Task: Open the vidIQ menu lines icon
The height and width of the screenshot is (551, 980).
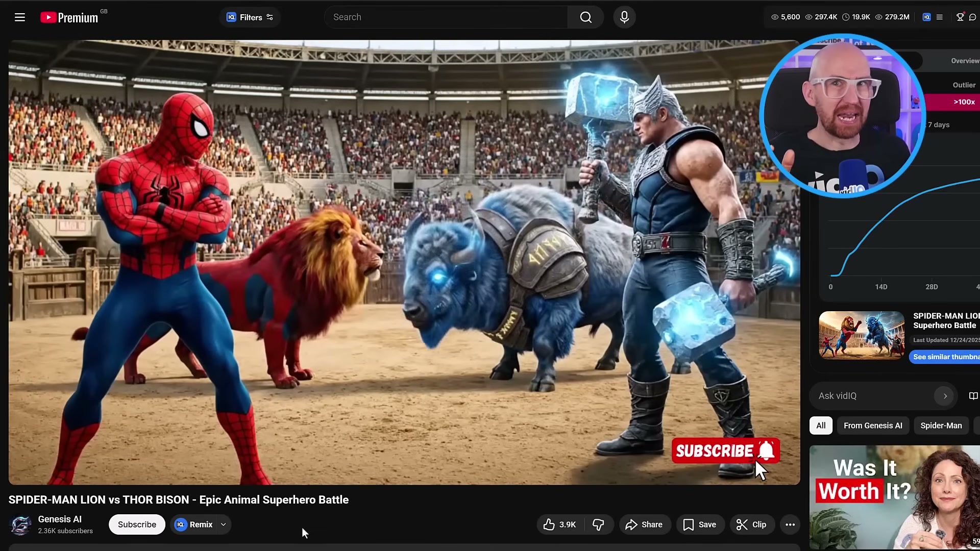Action: pos(940,17)
